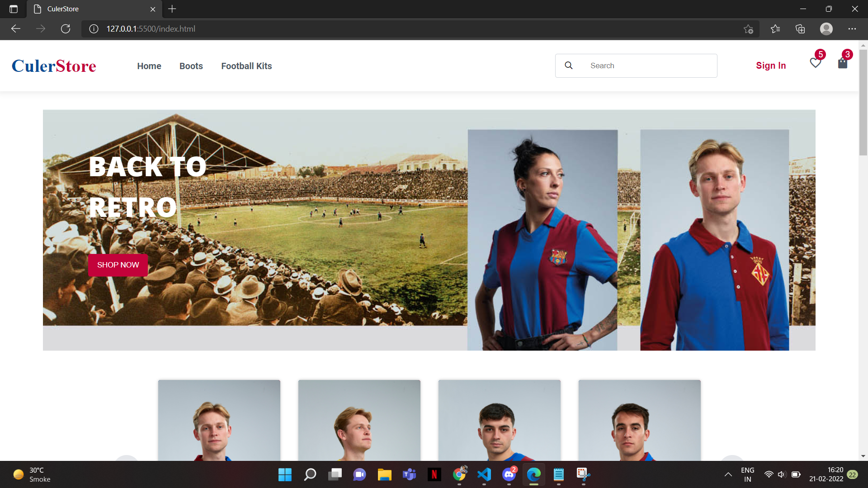This screenshot has width=868, height=488.
Task: Open the Favorites list icon
Action: (x=775, y=29)
